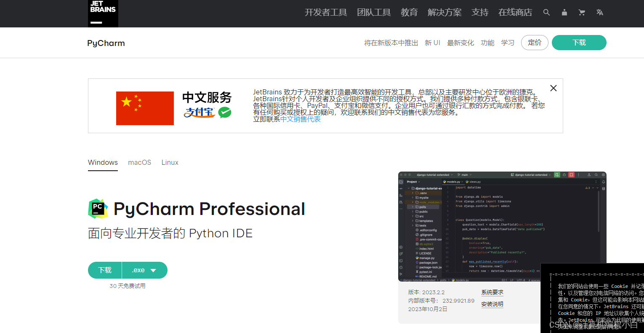The image size is (644, 333).
Task: Click the top-right green 下载 button
Action: click(579, 43)
